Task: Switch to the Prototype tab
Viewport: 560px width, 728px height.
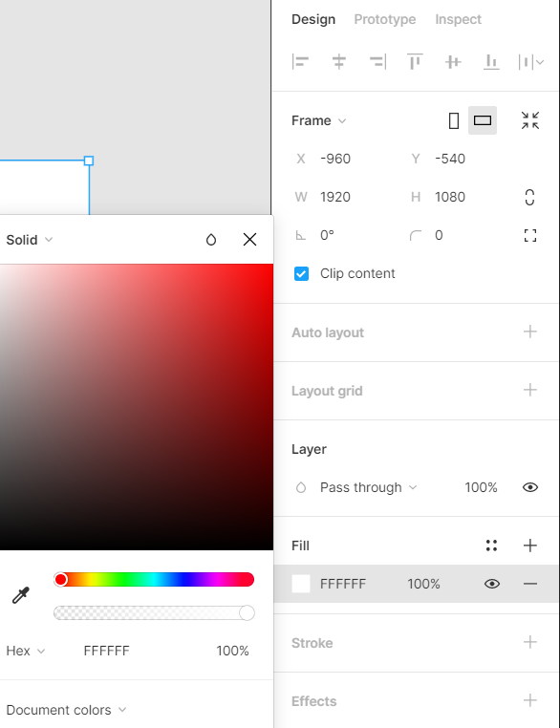Action: [385, 19]
